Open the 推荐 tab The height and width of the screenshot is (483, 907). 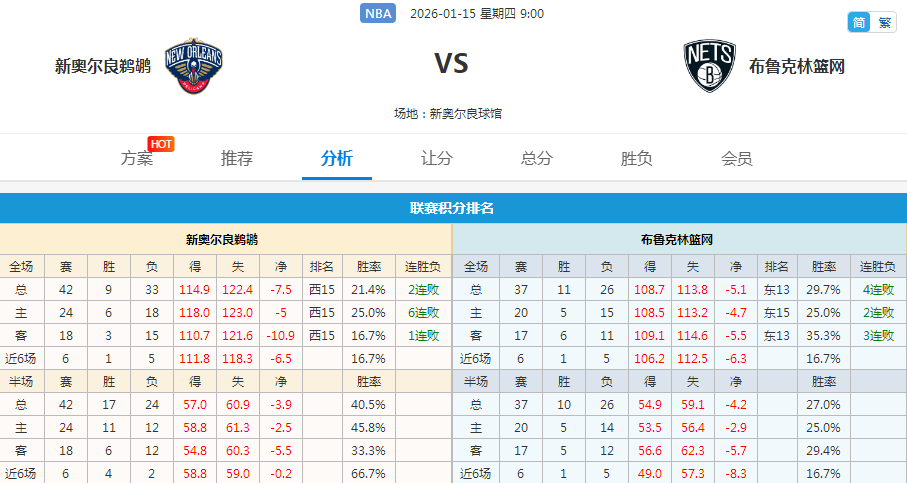237,158
